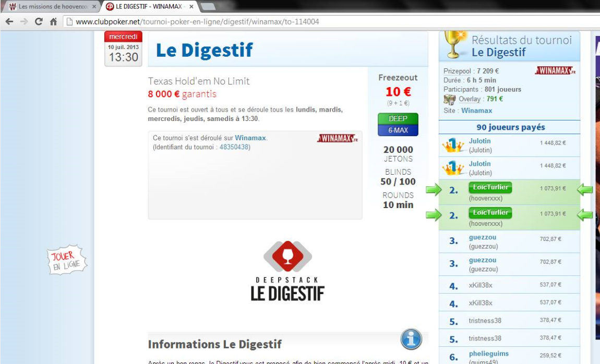Select the second xKill38x result row

pyautogui.click(x=509, y=303)
